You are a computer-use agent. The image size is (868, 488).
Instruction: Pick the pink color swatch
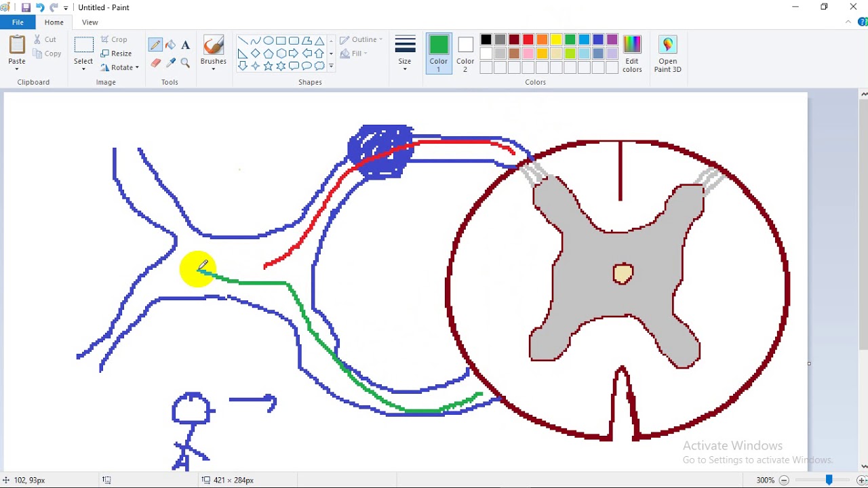pos(528,54)
